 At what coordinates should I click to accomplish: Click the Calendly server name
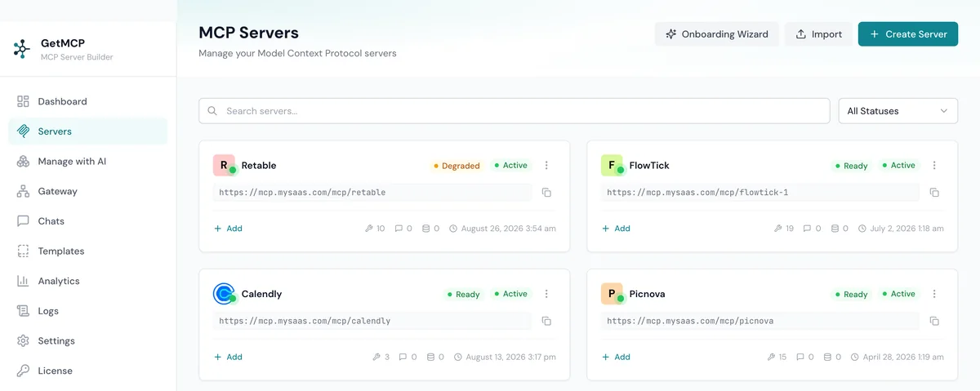coord(261,294)
